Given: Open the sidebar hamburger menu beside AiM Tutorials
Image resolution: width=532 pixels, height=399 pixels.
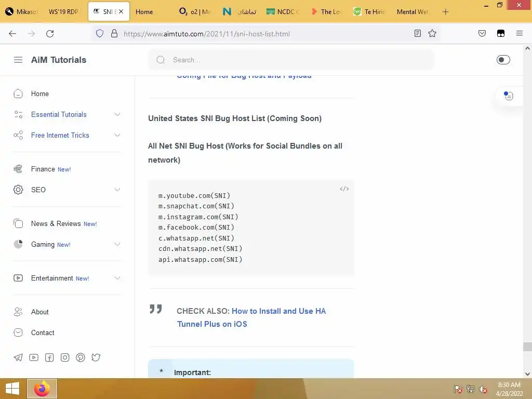Looking at the screenshot, I should (x=18, y=60).
